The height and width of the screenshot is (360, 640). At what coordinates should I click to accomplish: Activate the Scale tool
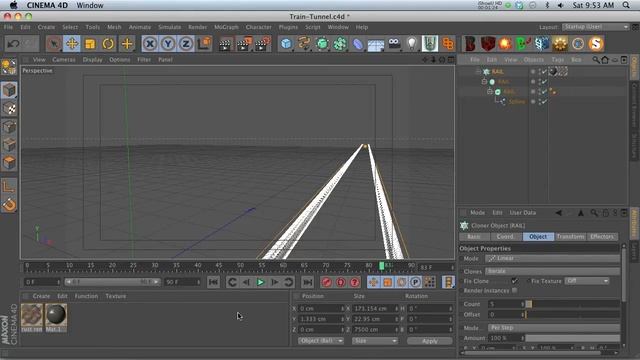[x=90, y=44]
